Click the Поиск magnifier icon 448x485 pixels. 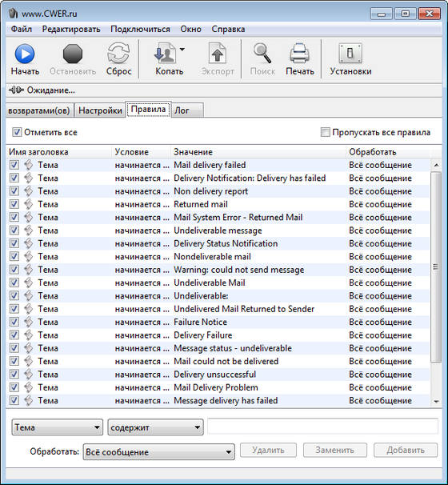point(262,54)
